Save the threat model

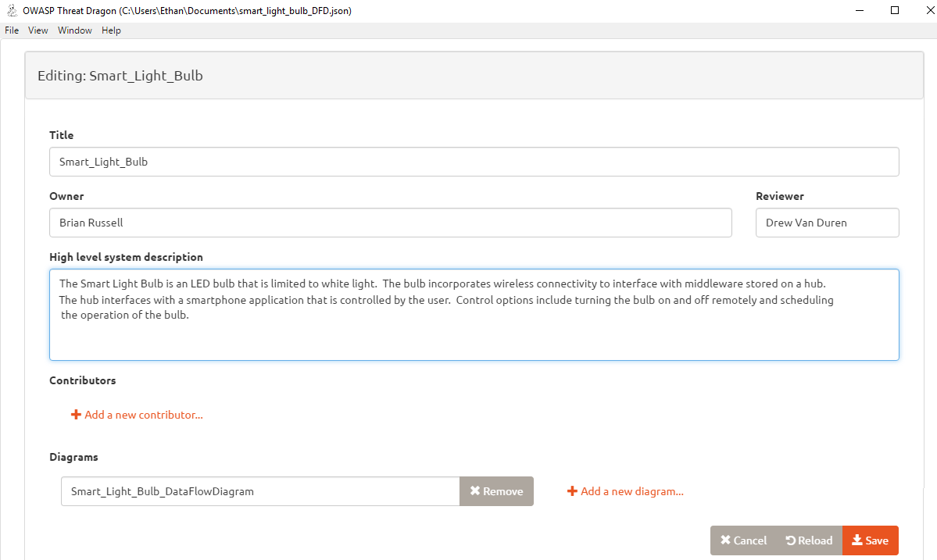point(870,540)
